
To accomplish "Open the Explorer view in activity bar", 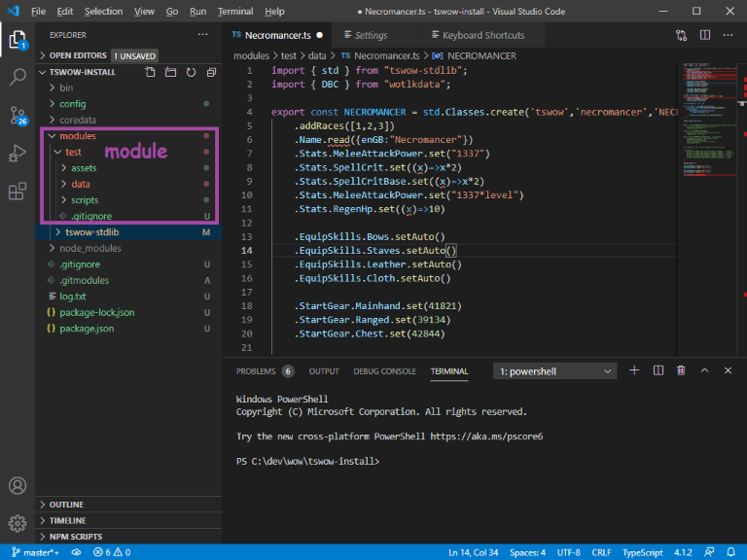I will [x=18, y=40].
